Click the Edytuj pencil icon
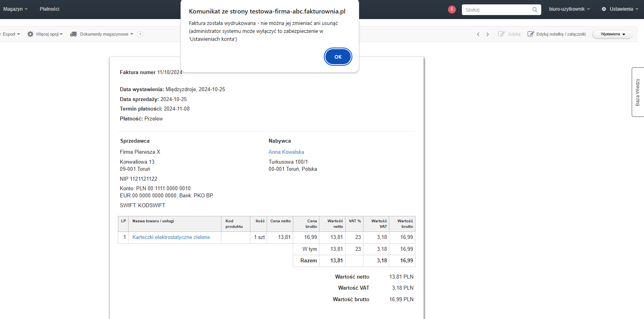Viewport: 644px width, 319px height. 501,34
